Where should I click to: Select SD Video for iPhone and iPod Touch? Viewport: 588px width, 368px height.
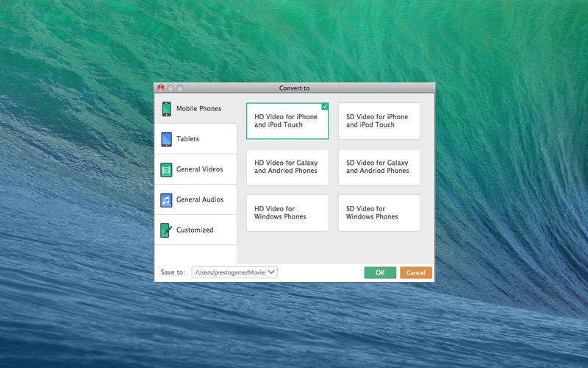379,121
